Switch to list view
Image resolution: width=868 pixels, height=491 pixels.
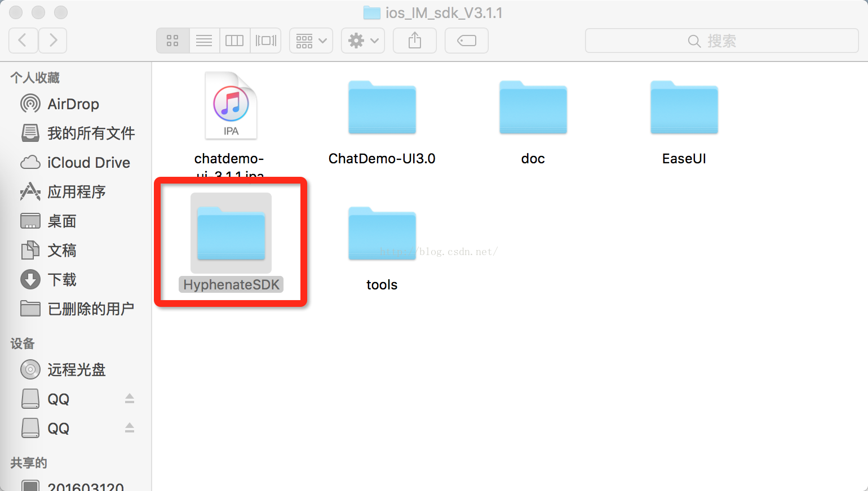[204, 41]
